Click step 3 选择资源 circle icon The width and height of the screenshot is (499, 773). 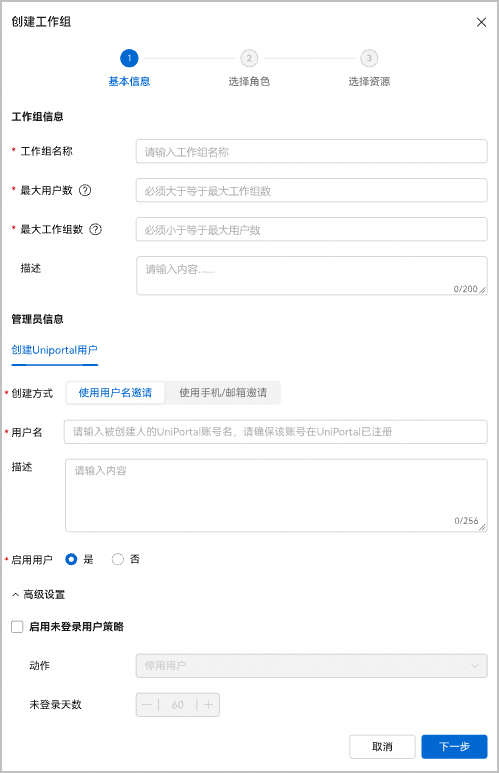point(369,58)
